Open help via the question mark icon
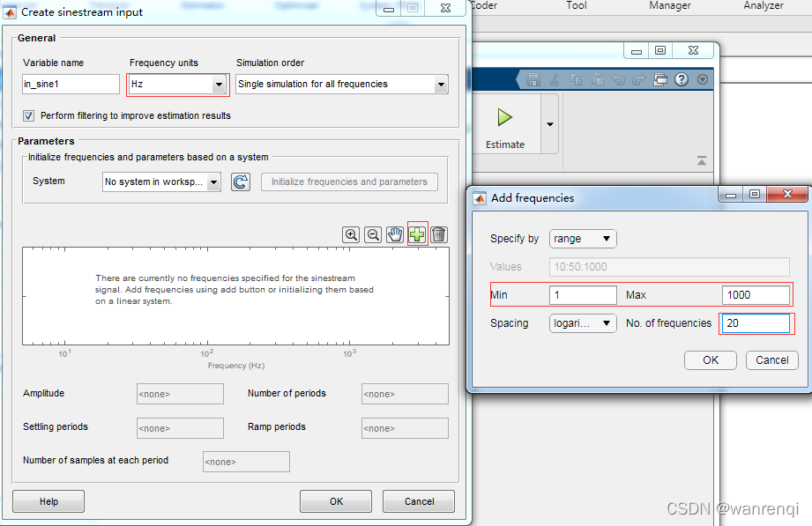This screenshot has width=812, height=526. point(682,79)
